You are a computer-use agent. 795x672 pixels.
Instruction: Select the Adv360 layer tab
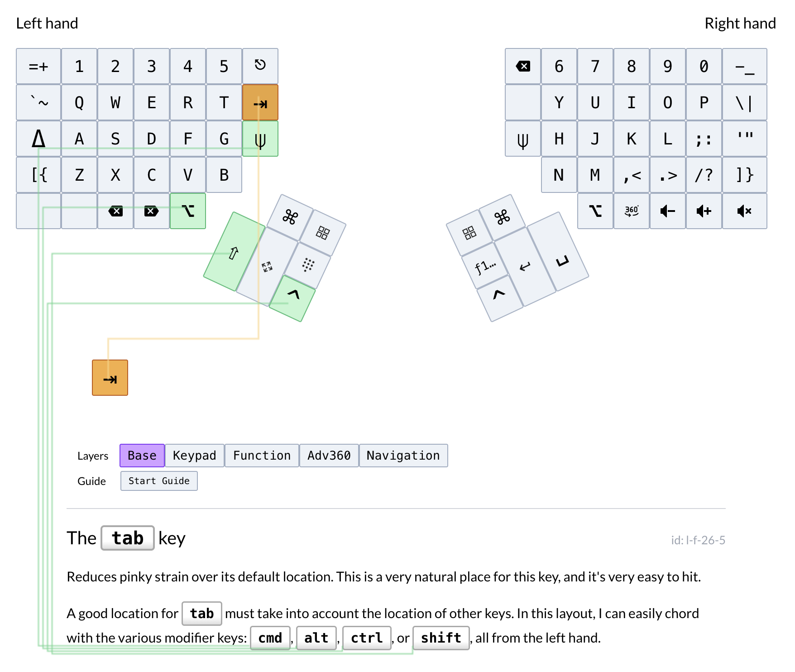pos(329,456)
